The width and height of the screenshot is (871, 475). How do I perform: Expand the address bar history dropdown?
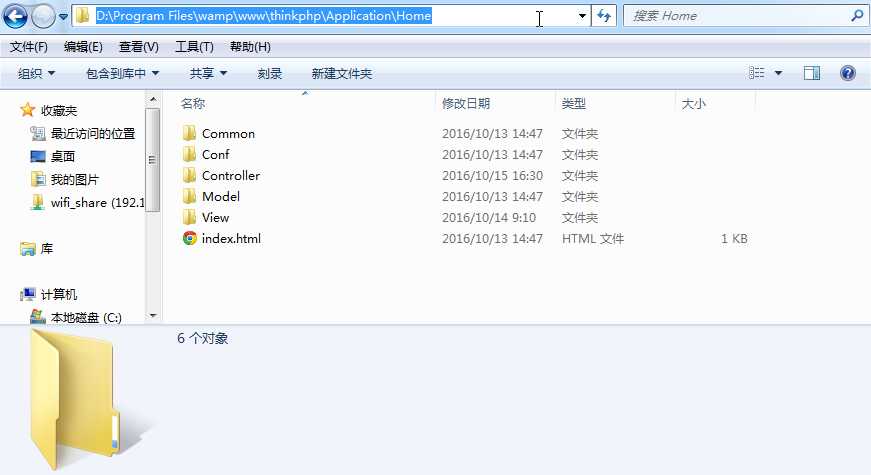(582, 16)
